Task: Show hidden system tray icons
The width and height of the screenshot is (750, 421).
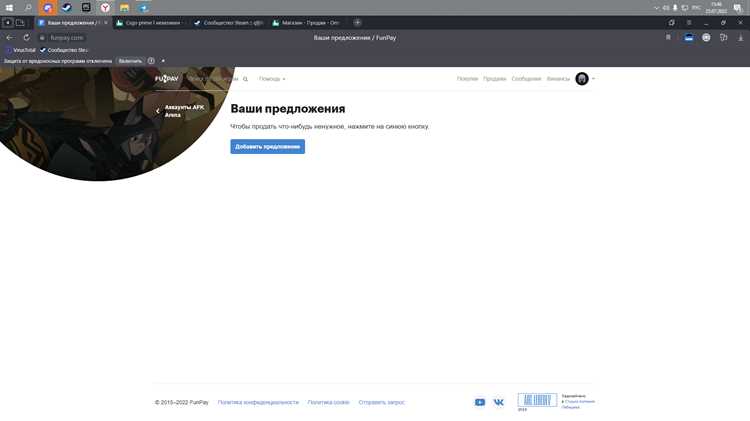Action: click(656, 8)
